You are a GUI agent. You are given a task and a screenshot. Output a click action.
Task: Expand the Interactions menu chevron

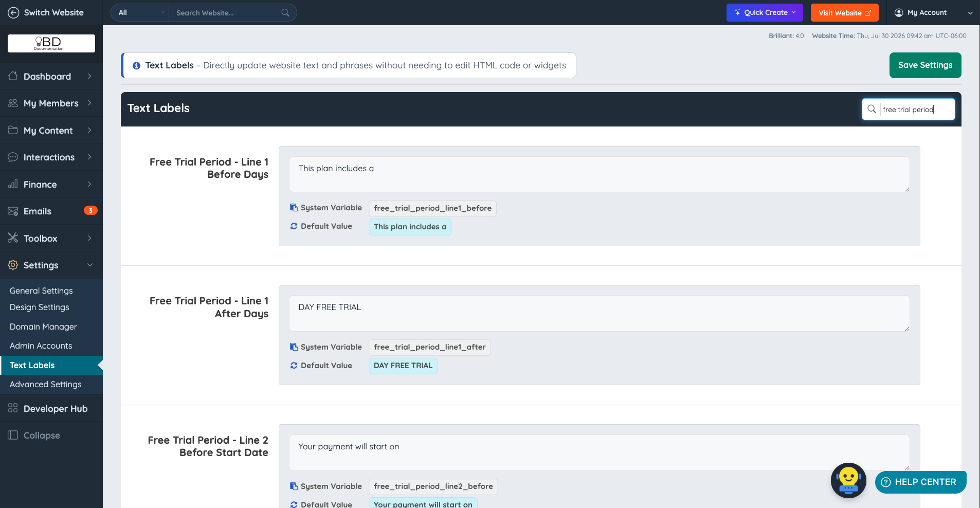tap(89, 157)
